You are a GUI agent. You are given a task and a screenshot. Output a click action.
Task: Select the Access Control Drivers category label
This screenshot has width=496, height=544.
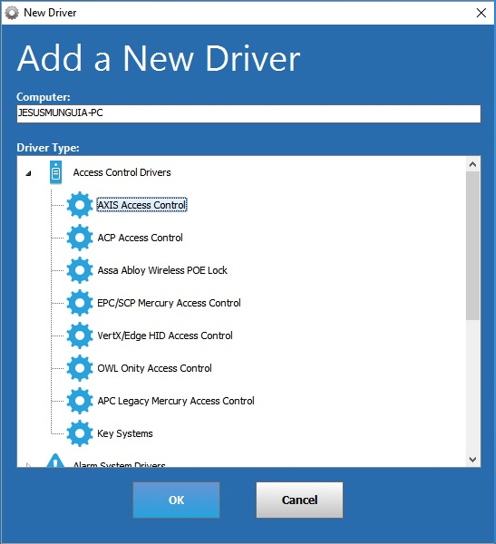(122, 172)
